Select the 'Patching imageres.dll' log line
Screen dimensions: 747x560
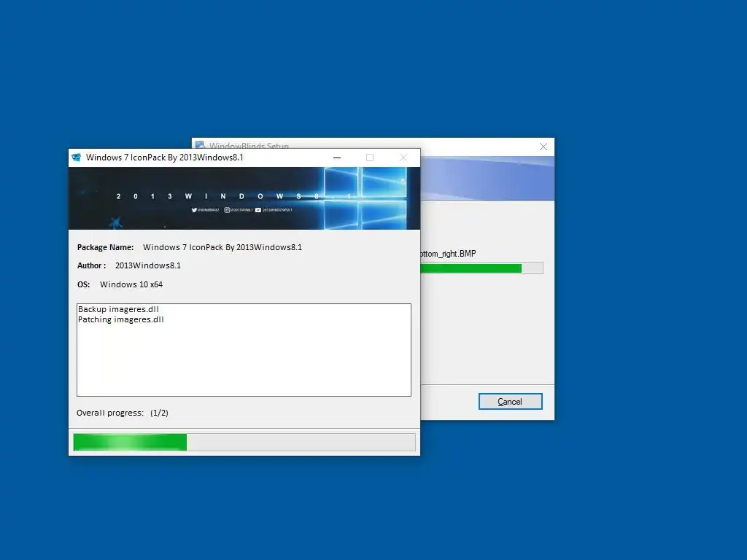pyautogui.click(x=121, y=319)
